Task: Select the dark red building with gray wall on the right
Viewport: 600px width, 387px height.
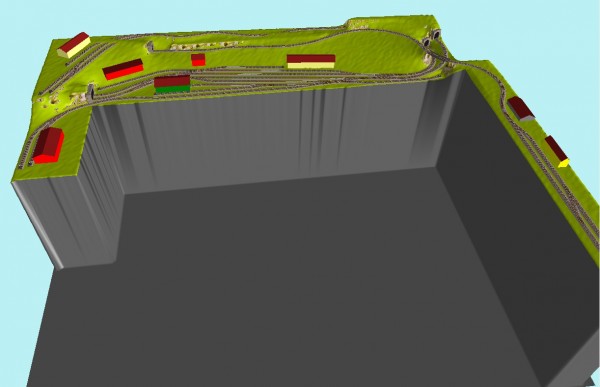Action: [x=521, y=109]
